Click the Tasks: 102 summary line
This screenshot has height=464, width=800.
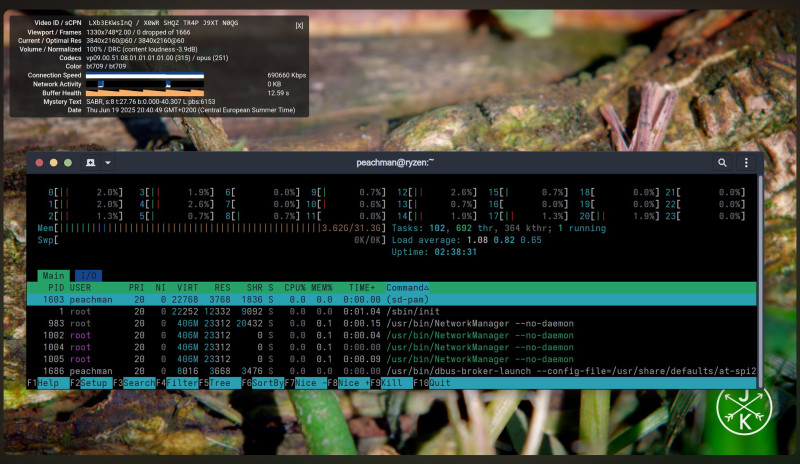point(498,228)
